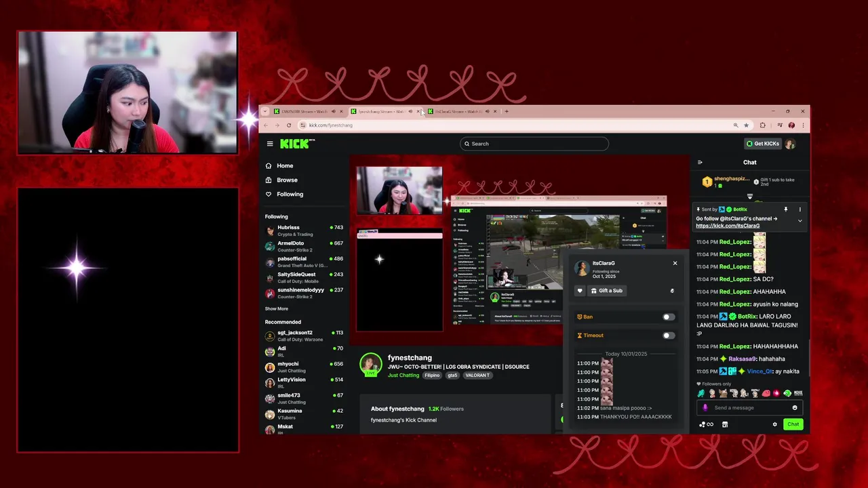Collapse the chat panel with the arrow icon

click(700, 163)
